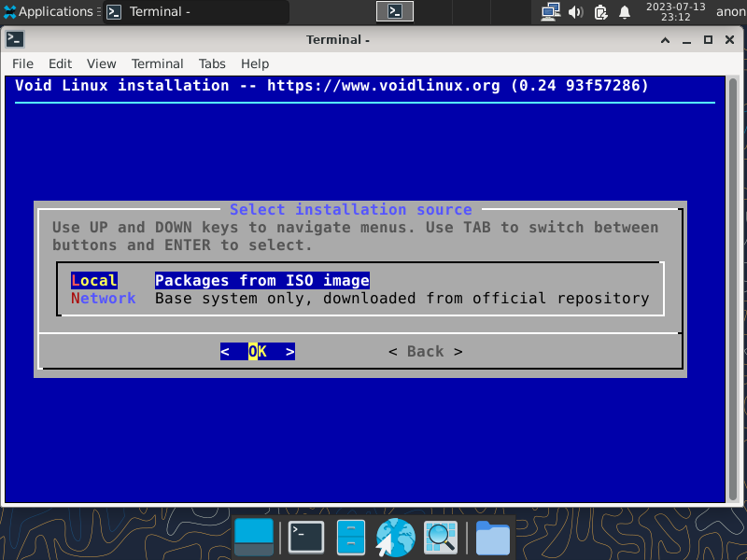Click Show Desktop in the dock
The width and height of the screenshot is (747, 560).
[254, 538]
